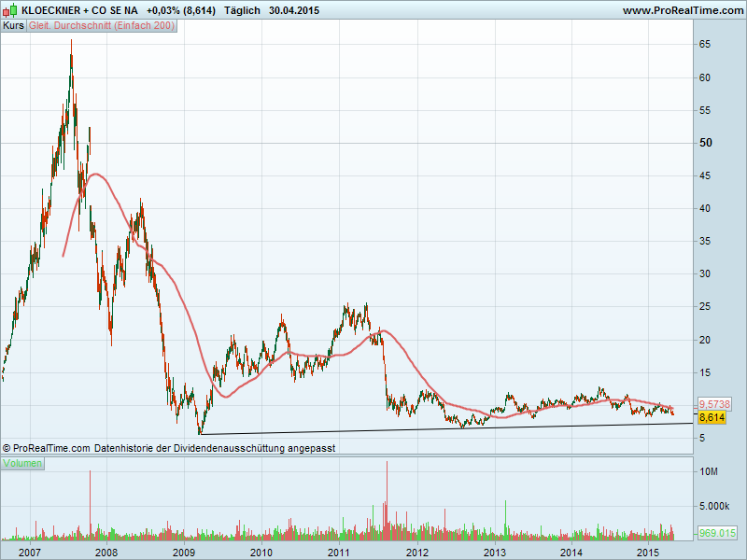
Task: Click the 2009 label on the time axis
Action: [x=184, y=553]
